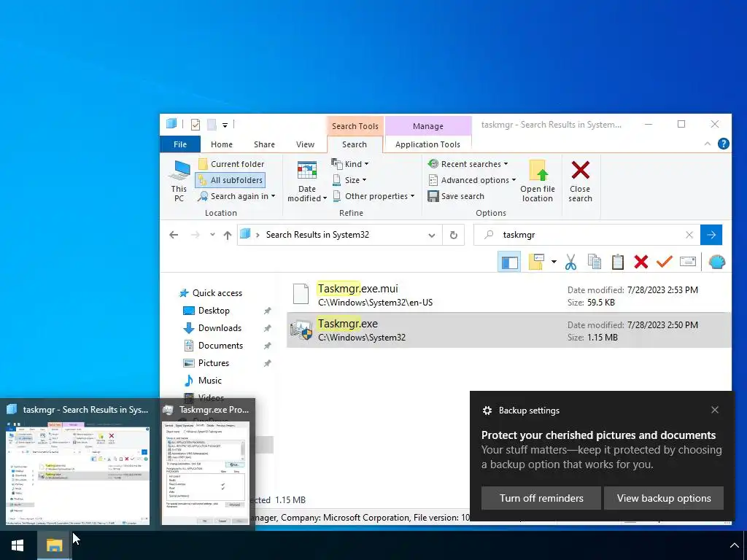The width and height of the screenshot is (747, 560).
Task: Dismiss the Backup settings notification
Action: pos(715,410)
